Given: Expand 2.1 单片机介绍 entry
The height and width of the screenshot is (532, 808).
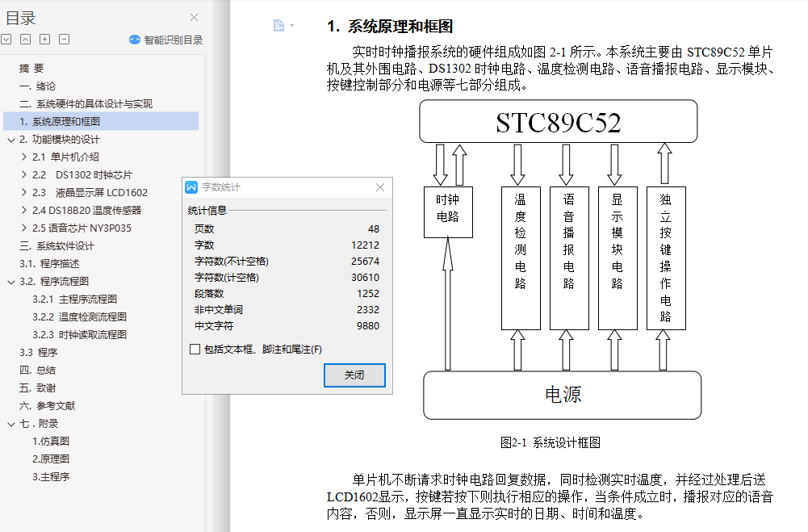Looking at the screenshot, I should click(x=23, y=157).
